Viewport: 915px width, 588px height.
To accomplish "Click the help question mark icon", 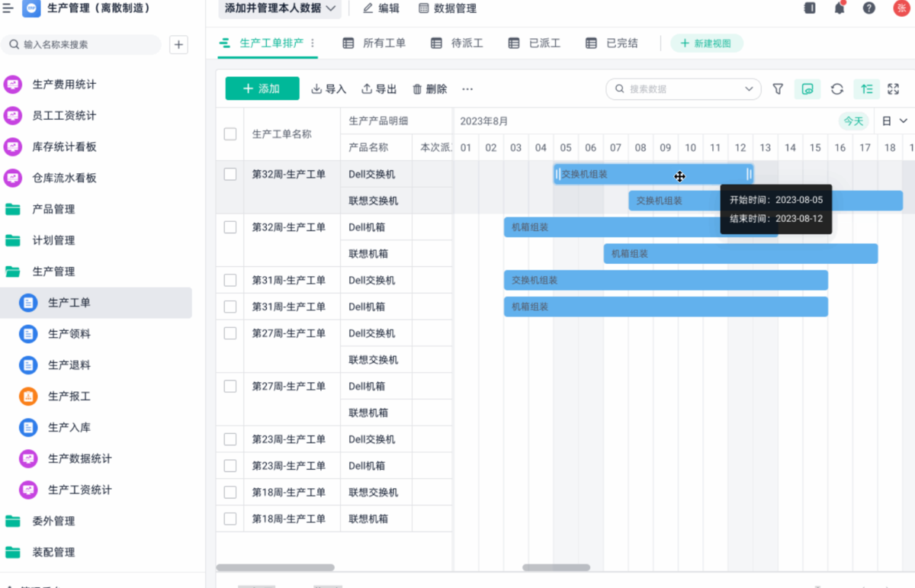I will coord(868,8).
